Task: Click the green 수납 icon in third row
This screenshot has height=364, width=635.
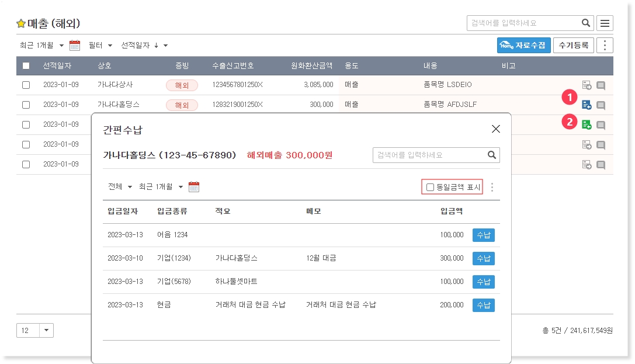Action: (587, 124)
